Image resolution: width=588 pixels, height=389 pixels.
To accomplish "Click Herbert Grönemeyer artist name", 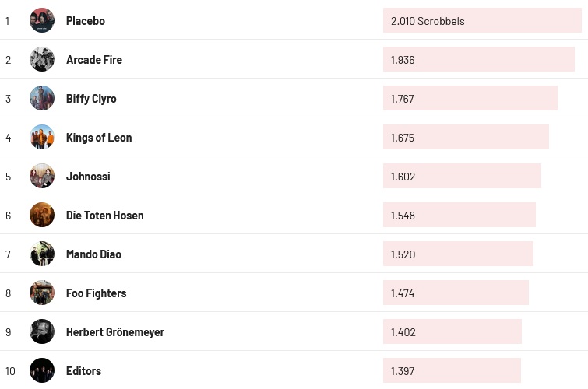I will point(115,332).
